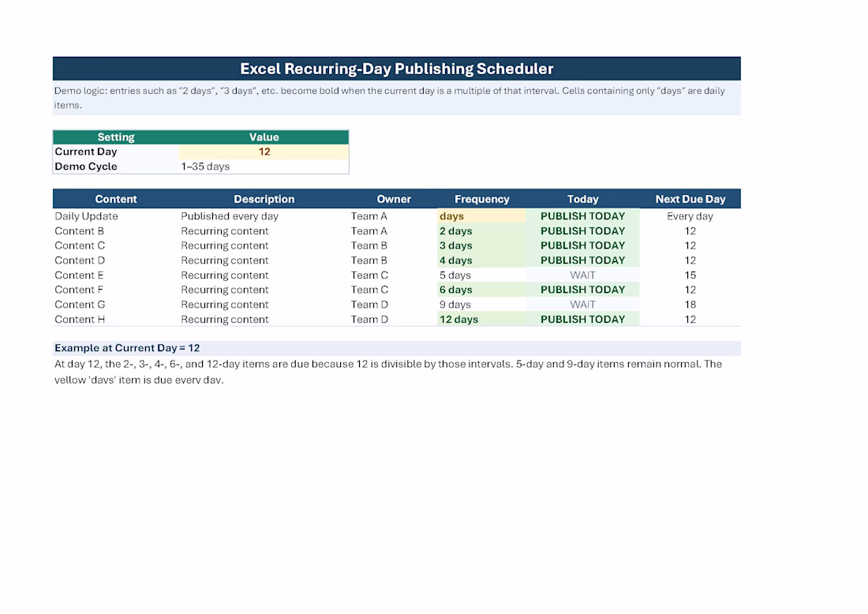Select the yellow 'days' frequency cell
The image size is (868, 614).
click(481, 216)
